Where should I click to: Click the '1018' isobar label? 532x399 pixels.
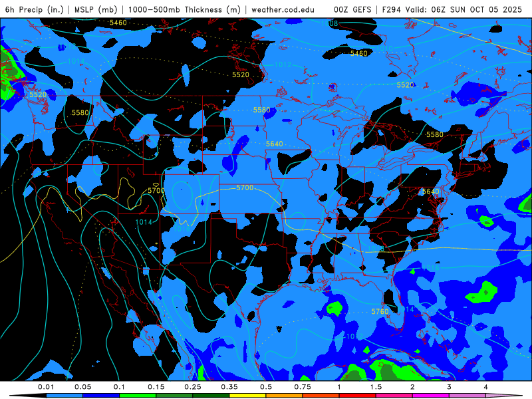(x=376, y=249)
